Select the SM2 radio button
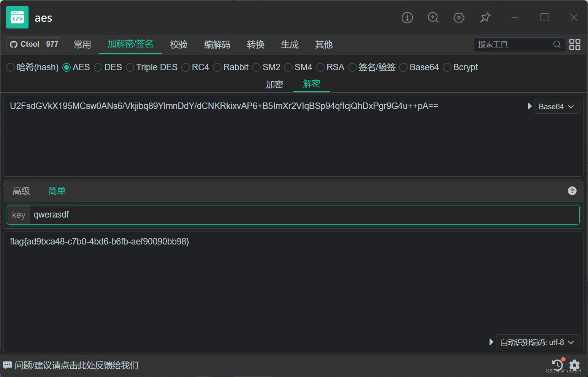Image resolution: width=588 pixels, height=377 pixels. [x=256, y=68]
